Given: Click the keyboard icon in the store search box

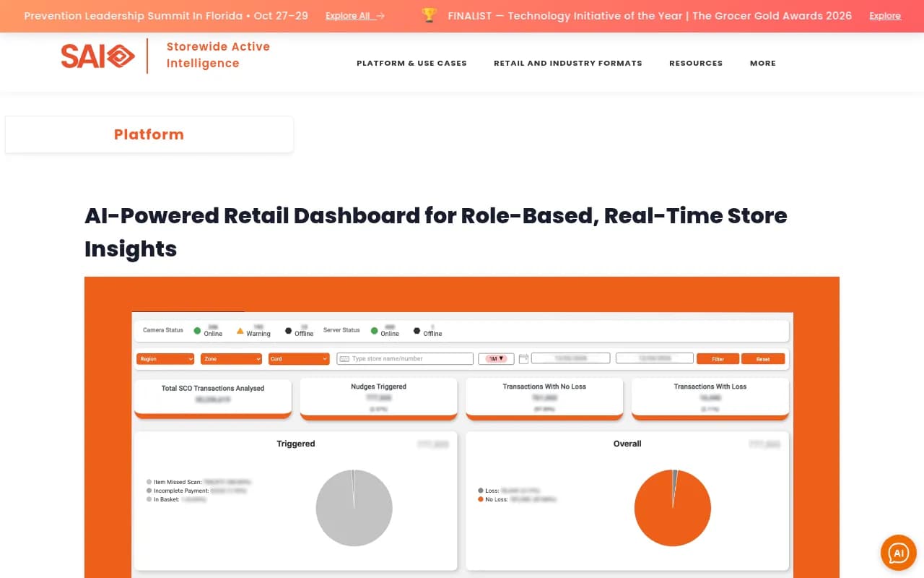Looking at the screenshot, I should coord(344,358).
